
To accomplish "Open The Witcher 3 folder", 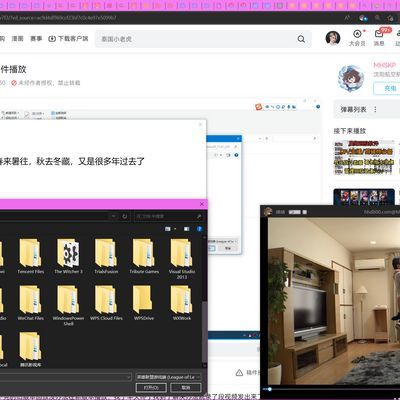I will click(68, 256).
